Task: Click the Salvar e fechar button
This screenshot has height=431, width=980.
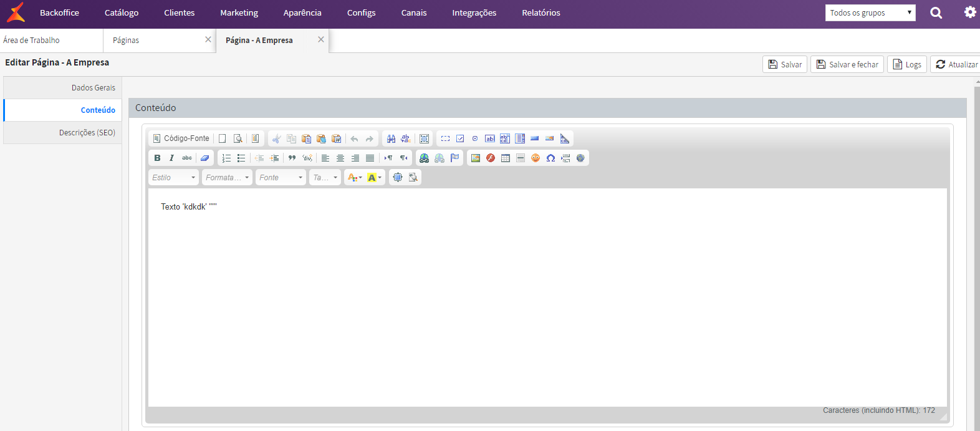Action: tap(847, 64)
